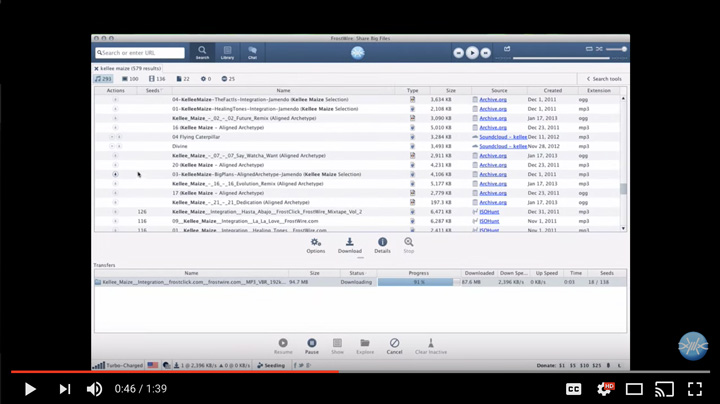Click the Turbo-Charged connection status indicator

(118, 365)
